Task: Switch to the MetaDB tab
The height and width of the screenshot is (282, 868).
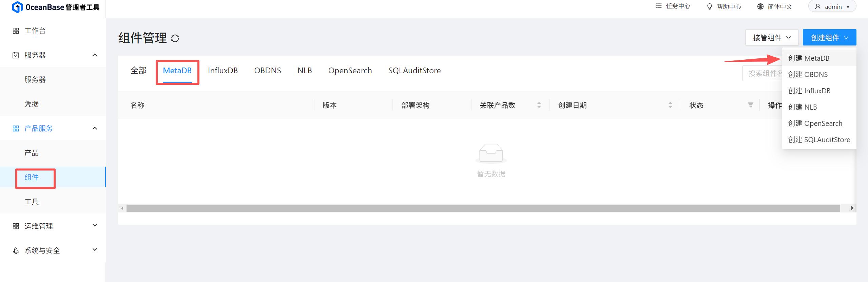Action: pyautogui.click(x=177, y=71)
